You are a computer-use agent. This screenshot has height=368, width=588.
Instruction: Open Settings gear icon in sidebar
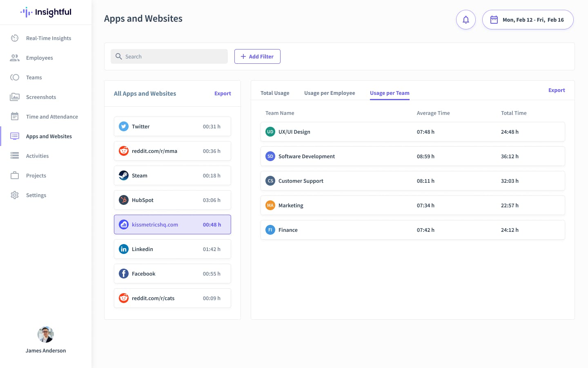pos(15,195)
